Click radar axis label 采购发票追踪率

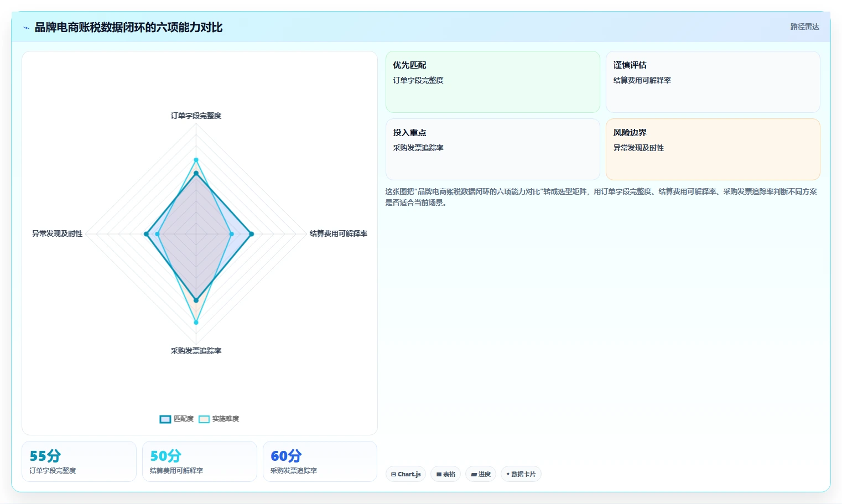[x=196, y=351]
